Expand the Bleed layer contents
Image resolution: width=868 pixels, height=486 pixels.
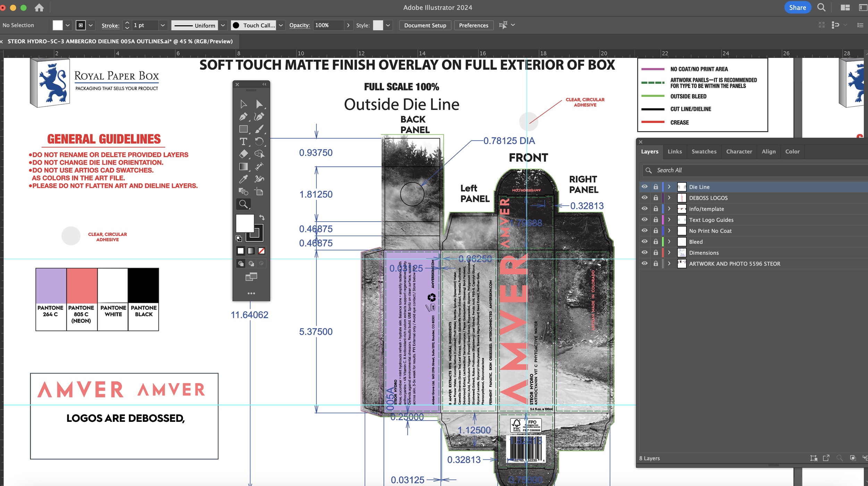click(669, 242)
